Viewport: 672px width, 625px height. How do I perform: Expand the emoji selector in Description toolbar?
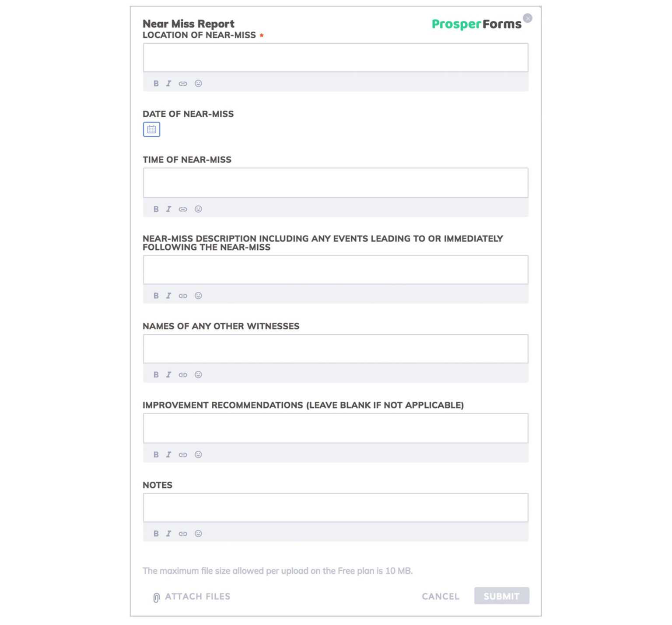point(198,296)
